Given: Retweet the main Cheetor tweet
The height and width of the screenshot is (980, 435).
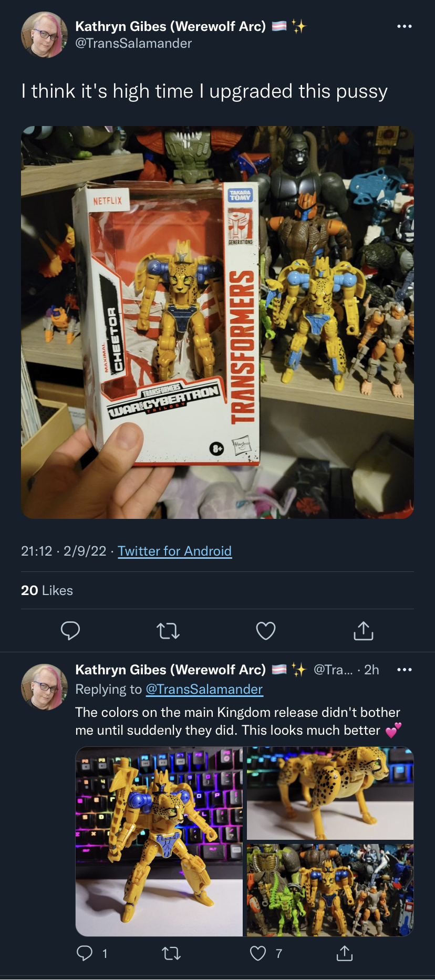Looking at the screenshot, I should point(168,631).
